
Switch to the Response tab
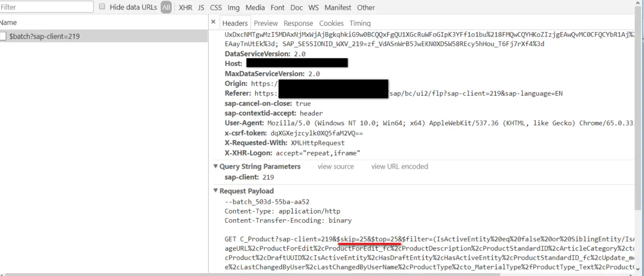[x=298, y=23]
